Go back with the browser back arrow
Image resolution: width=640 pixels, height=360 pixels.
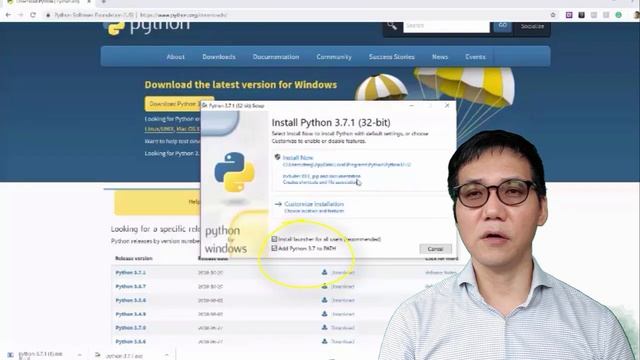click(x=8, y=15)
